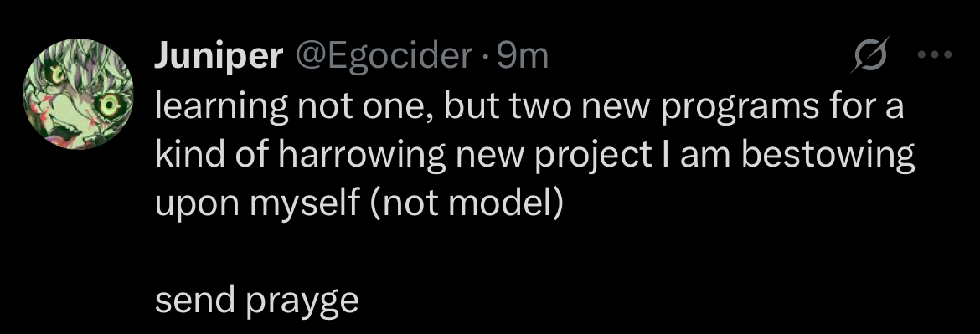Visit the Juniper display name profile link
The width and height of the screenshot is (980, 334).
pos(219,58)
